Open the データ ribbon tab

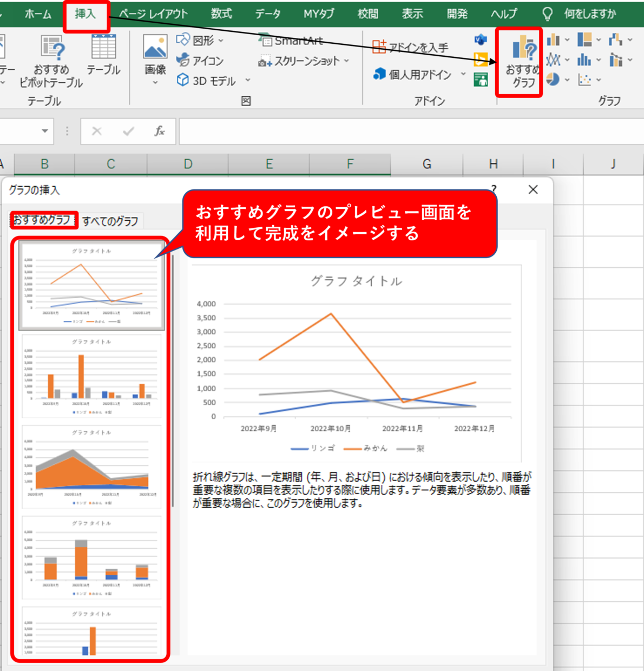click(x=268, y=14)
